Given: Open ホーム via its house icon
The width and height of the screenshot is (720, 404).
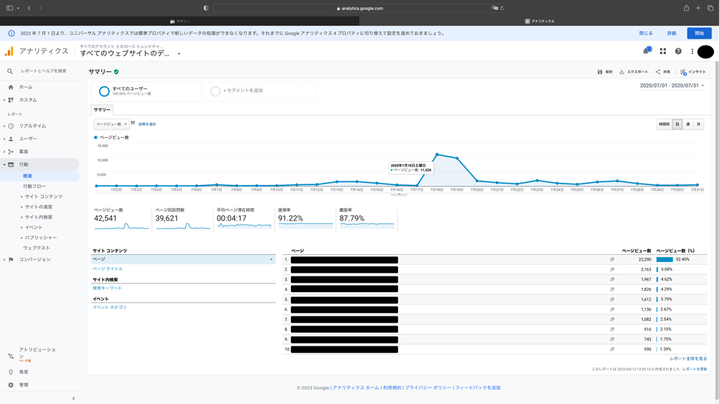Looking at the screenshot, I should click(x=11, y=87).
